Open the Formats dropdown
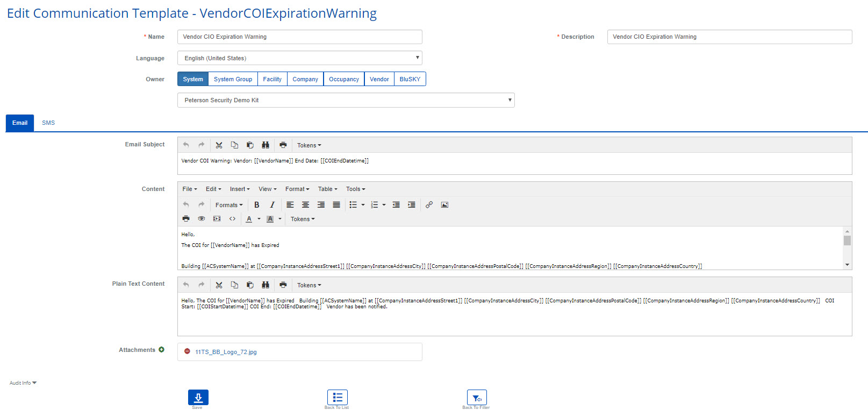Screen dimensions: 868x417 pos(229,205)
